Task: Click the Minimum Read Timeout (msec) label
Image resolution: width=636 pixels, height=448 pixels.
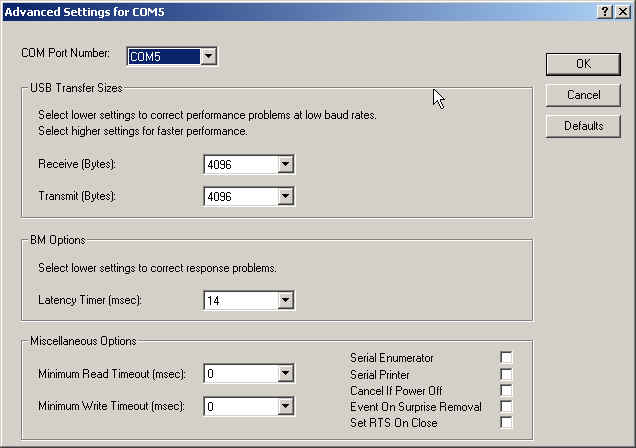Action: pyautogui.click(x=112, y=374)
